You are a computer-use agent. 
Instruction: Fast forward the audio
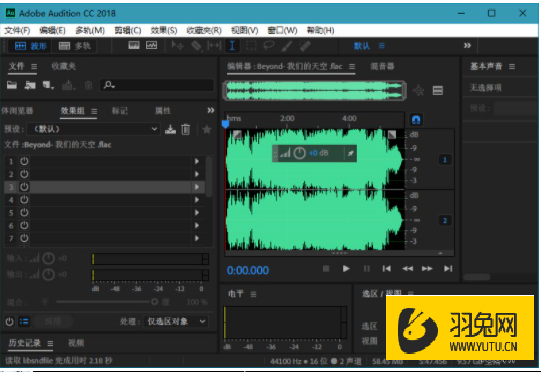click(427, 268)
